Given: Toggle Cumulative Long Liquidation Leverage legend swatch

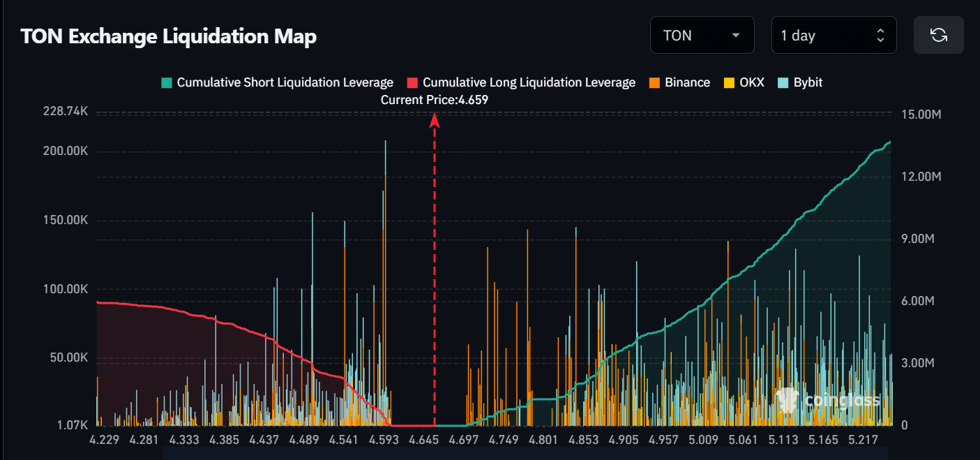Looking at the screenshot, I should (x=412, y=82).
